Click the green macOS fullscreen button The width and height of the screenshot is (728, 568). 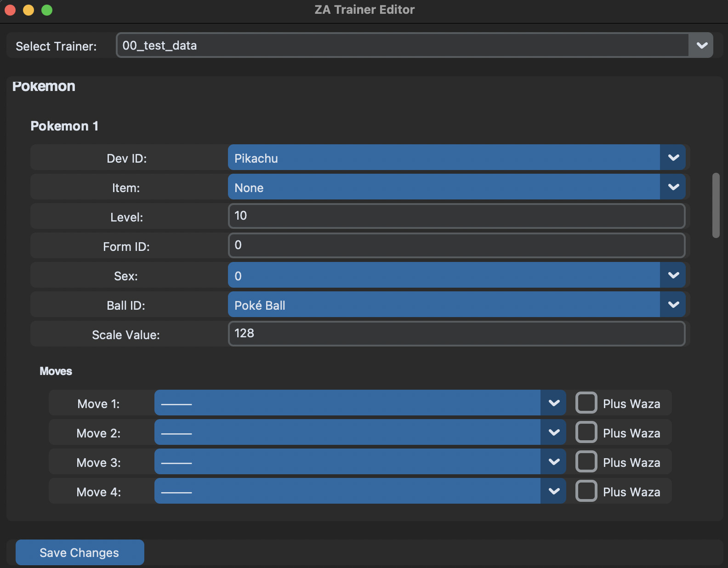click(x=47, y=10)
